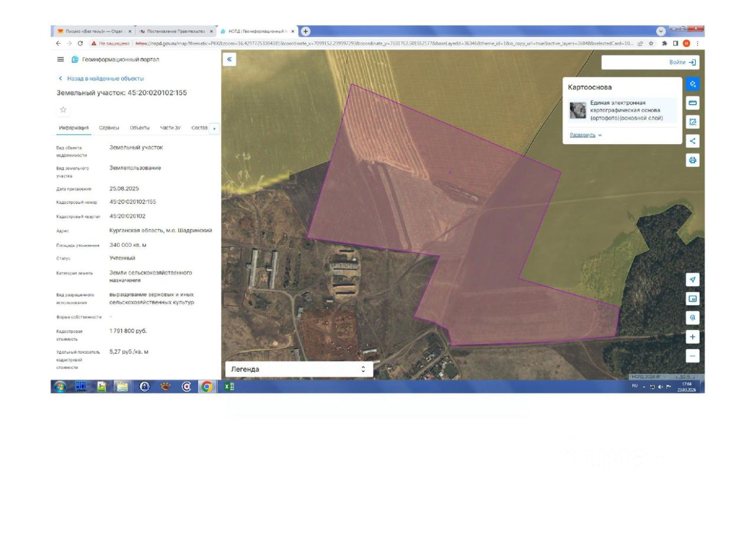This screenshot has width=756, height=534.
Task: Locate my position on the map
Action: pyautogui.click(x=693, y=279)
